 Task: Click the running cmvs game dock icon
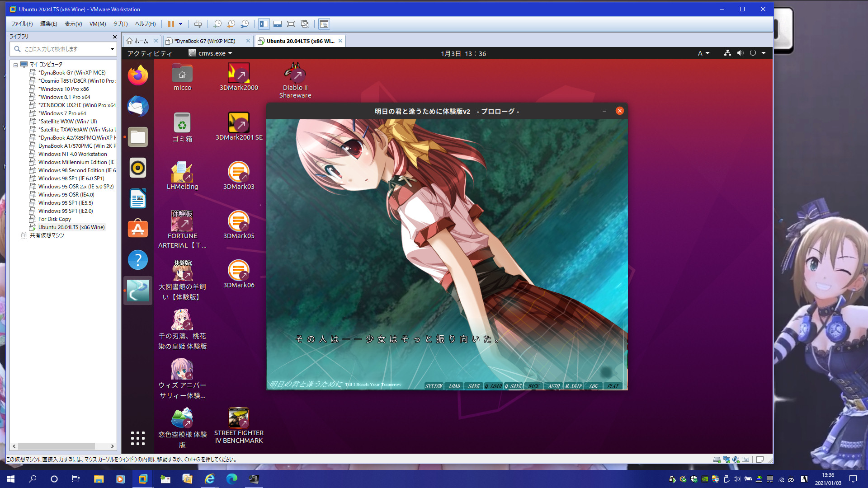click(138, 291)
